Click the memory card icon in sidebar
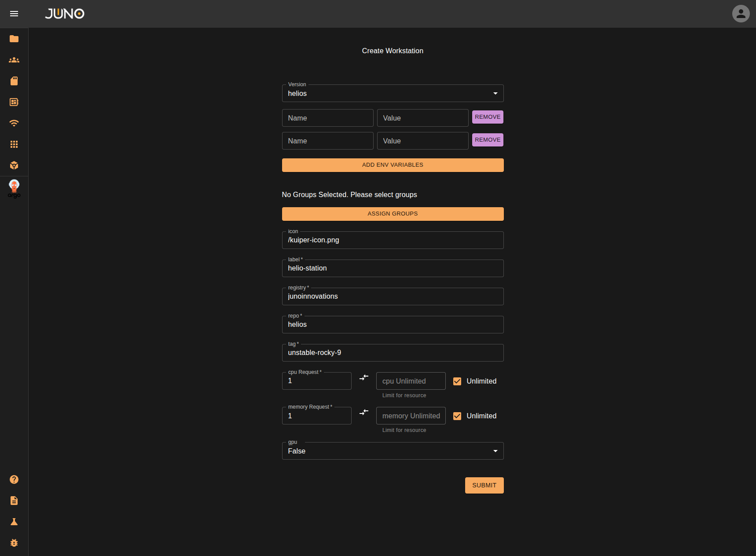756x556 pixels. click(x=14, y=81)
